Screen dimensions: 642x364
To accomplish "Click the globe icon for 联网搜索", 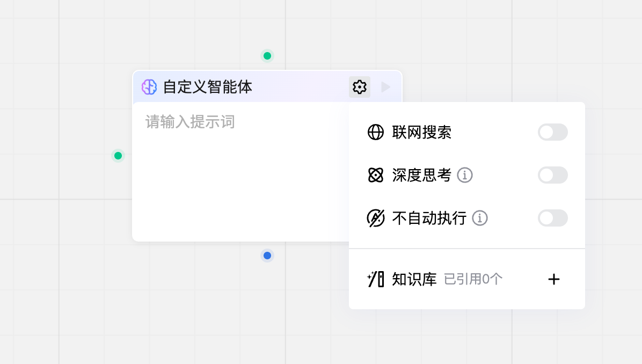I will 375,132.
